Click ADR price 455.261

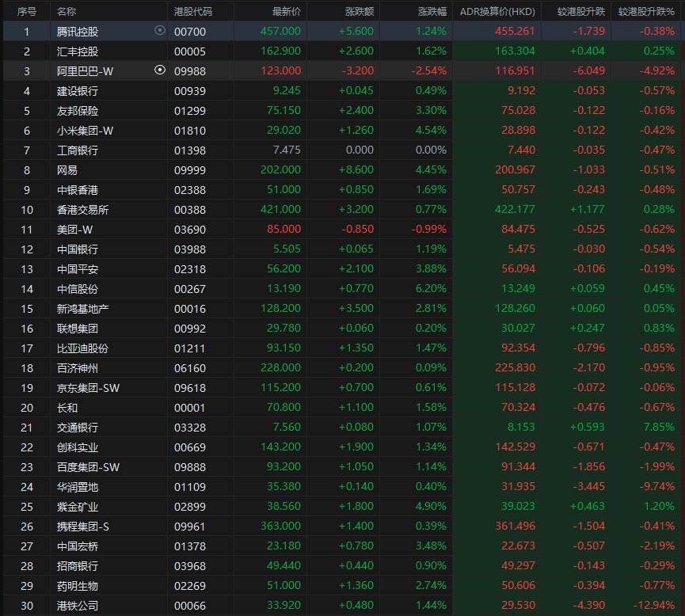point(515,31)
